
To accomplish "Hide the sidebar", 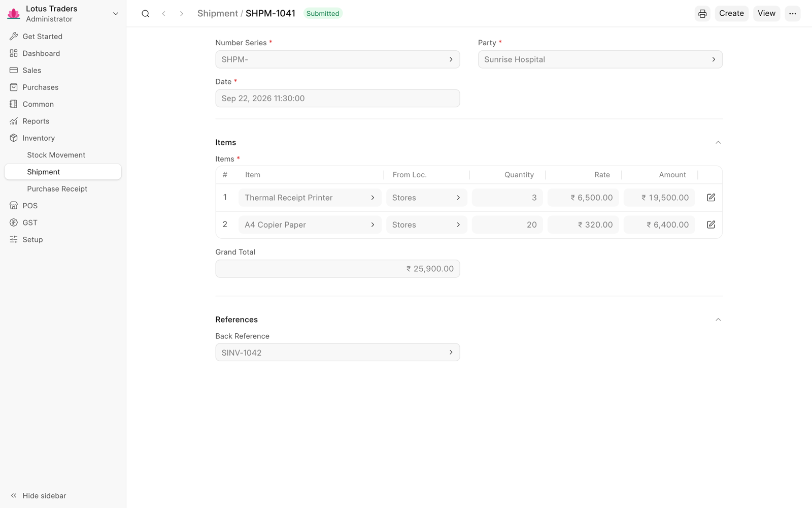I will [38, 496].
